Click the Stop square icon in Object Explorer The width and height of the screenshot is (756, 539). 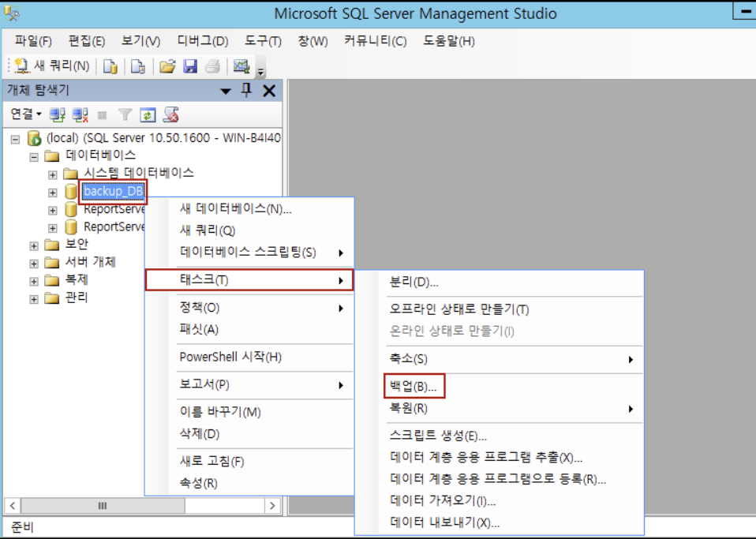click(103, 115)
